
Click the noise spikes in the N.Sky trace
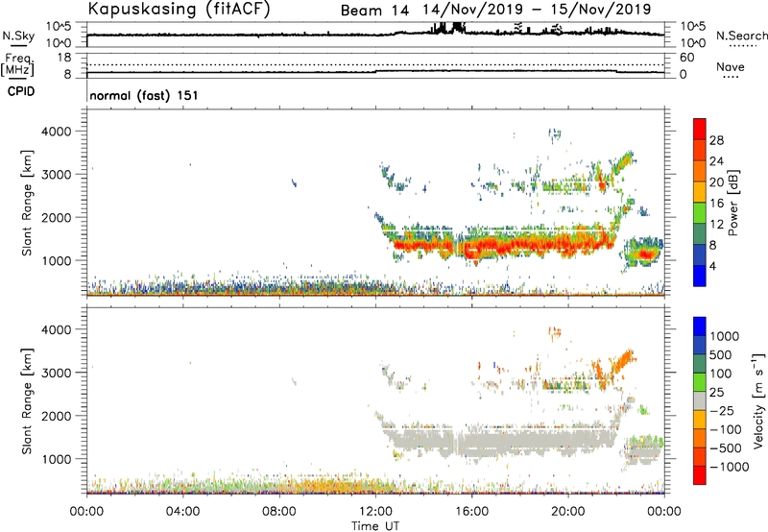(x=449, y=28)
